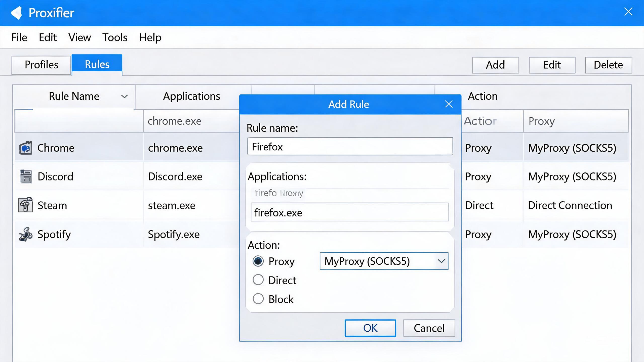The image size is (644, 362).
Task: Select the Proxy action radio button
Action: pos(258,261)
